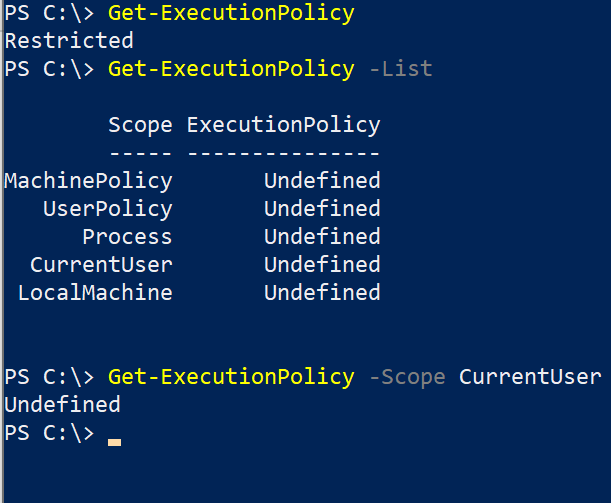The image size is (611, 503).
Task: Click the "ExecutionPolicy" column header
Action: (x=283, y=125)
